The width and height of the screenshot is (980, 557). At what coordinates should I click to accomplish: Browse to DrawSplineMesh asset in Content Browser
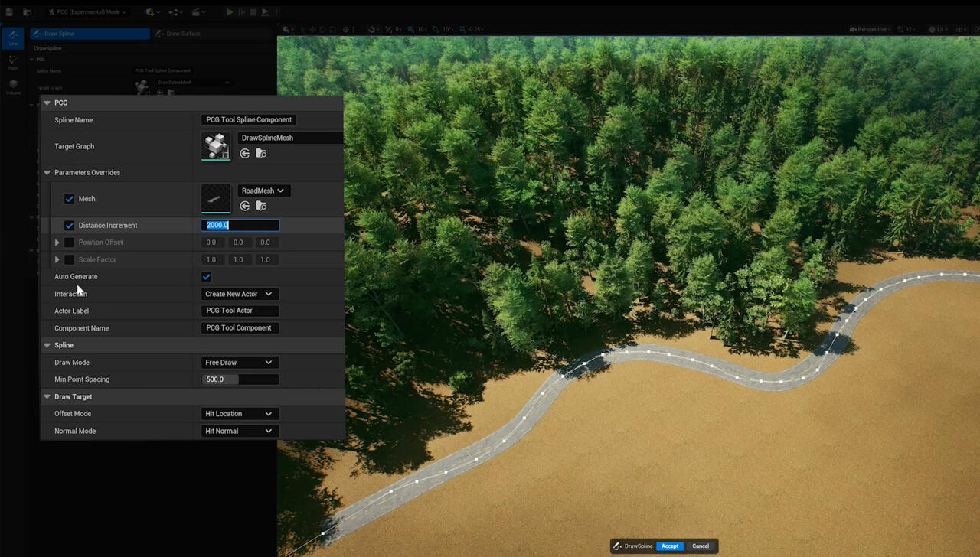(261, 154)
